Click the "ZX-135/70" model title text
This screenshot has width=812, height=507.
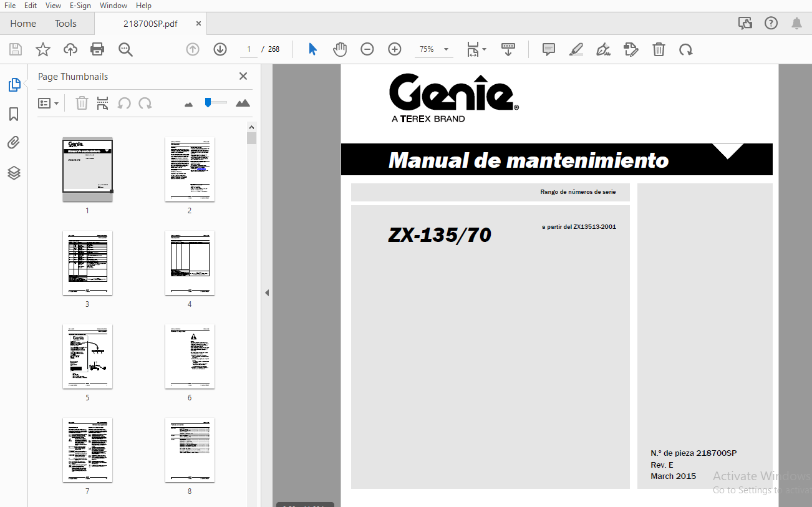(440, 235)
